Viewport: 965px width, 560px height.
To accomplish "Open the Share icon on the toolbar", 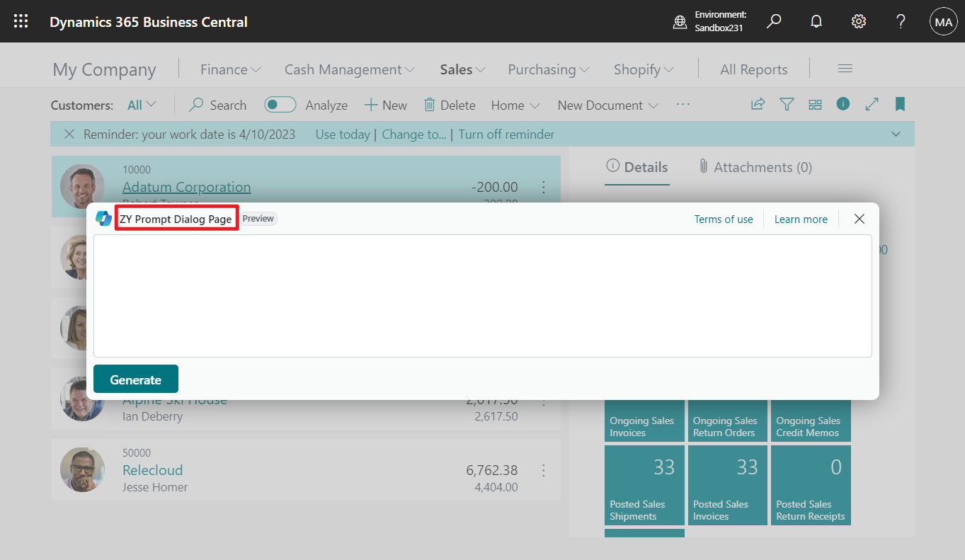I will 758,104.
